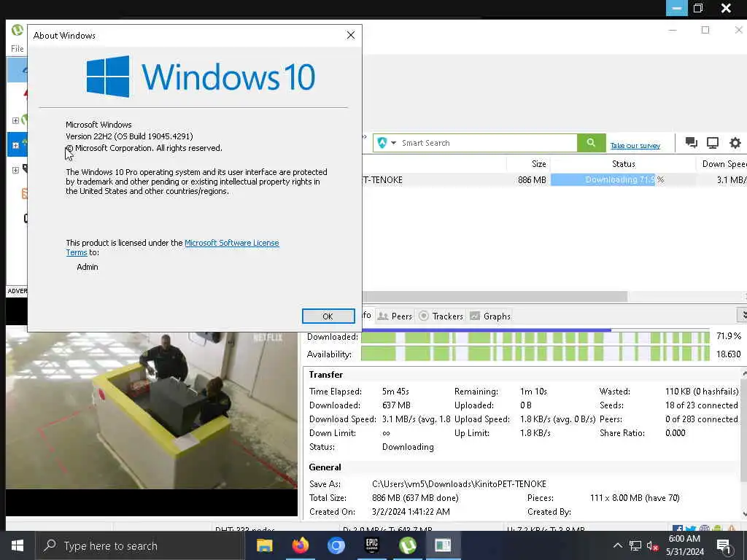Click the green magnifier search button

(x=591, y=143)
